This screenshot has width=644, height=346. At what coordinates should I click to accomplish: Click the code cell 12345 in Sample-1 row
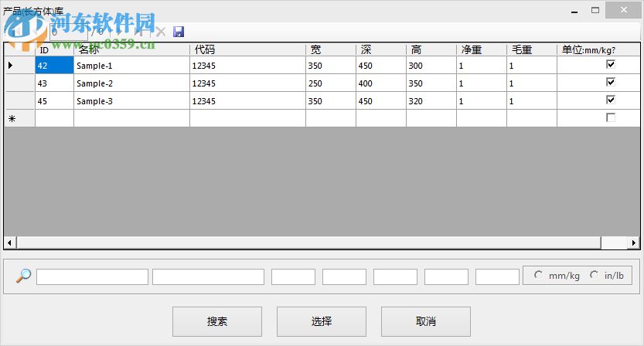[x=247, y=65]
